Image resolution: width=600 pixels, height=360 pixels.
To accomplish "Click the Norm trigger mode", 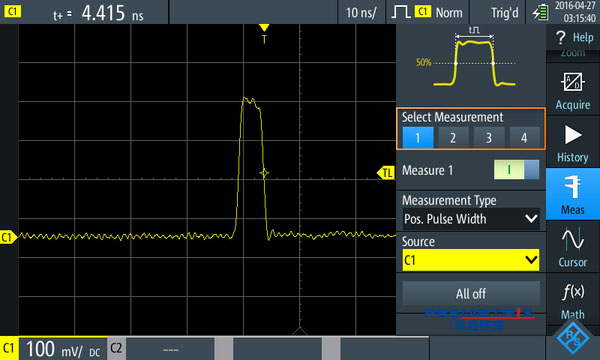I will (449, 13).
